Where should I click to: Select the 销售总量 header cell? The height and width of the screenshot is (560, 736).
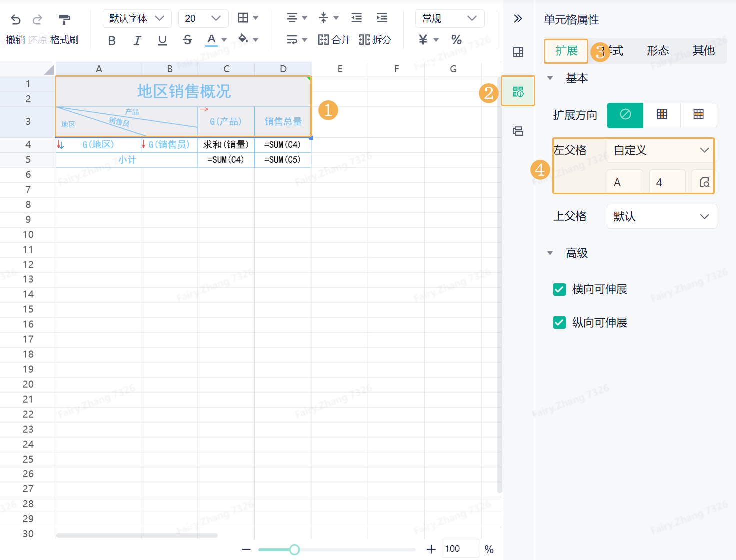tap(283, 122)
